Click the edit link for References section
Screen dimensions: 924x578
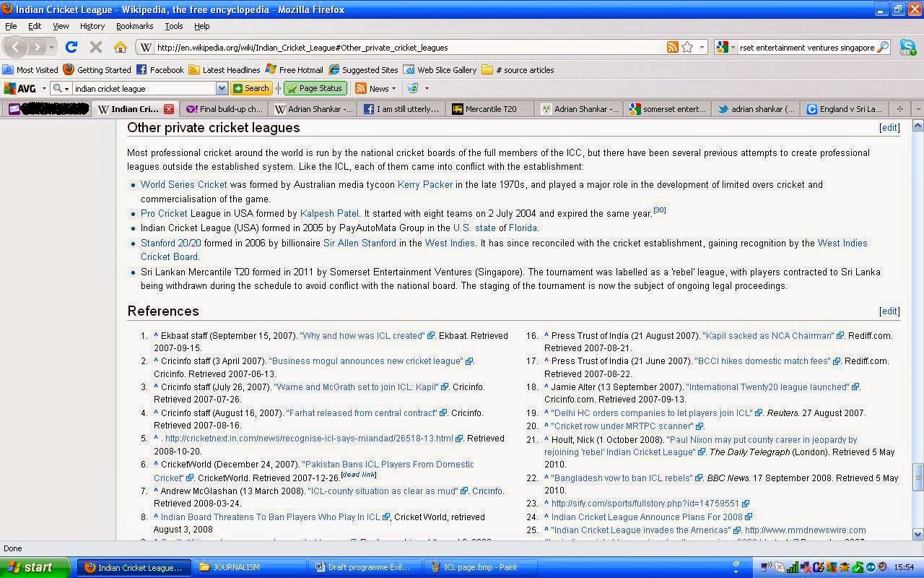coord(889,311)
